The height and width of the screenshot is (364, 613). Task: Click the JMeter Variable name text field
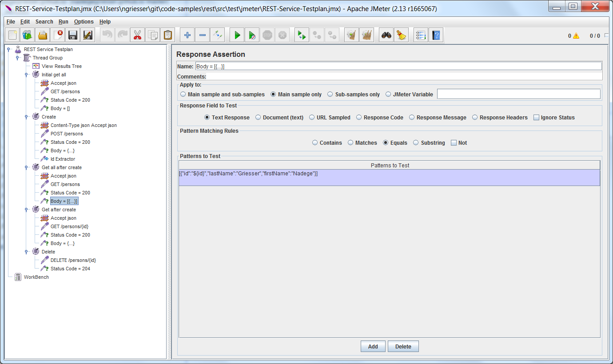(x=519, y=94)
